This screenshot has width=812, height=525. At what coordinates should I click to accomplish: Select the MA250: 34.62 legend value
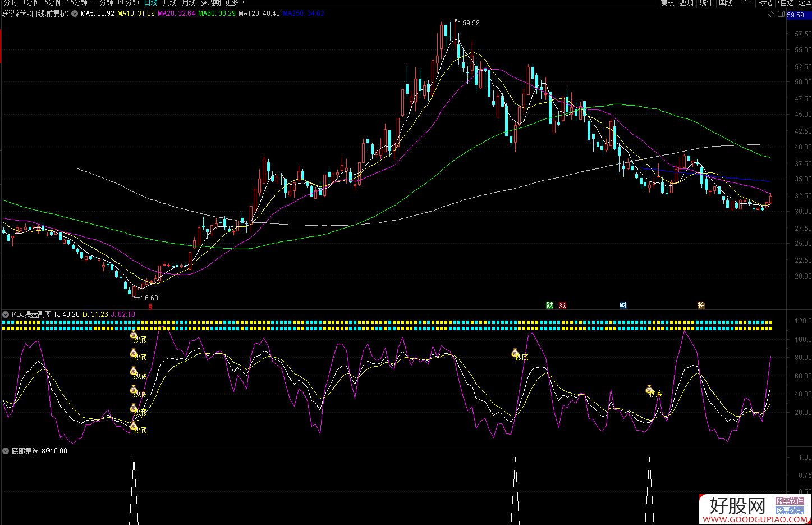304,13
